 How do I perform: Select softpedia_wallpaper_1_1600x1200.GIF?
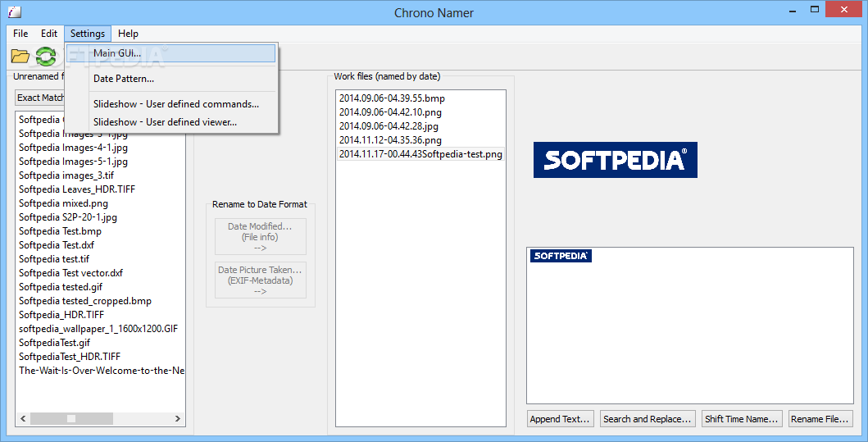[98, 329]
